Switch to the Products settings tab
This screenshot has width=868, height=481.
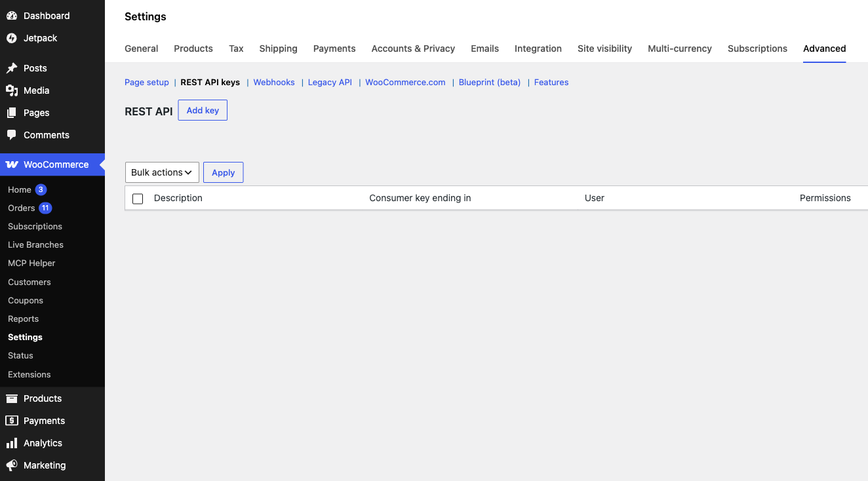(x=193, y=48)
